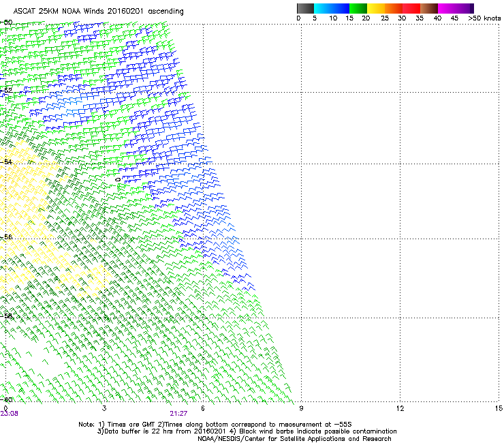Image resolution: width=504 pixels, height=443 pixels.
Task: Click the NOAA/NESDIS credit line
Action: point(294,439)
